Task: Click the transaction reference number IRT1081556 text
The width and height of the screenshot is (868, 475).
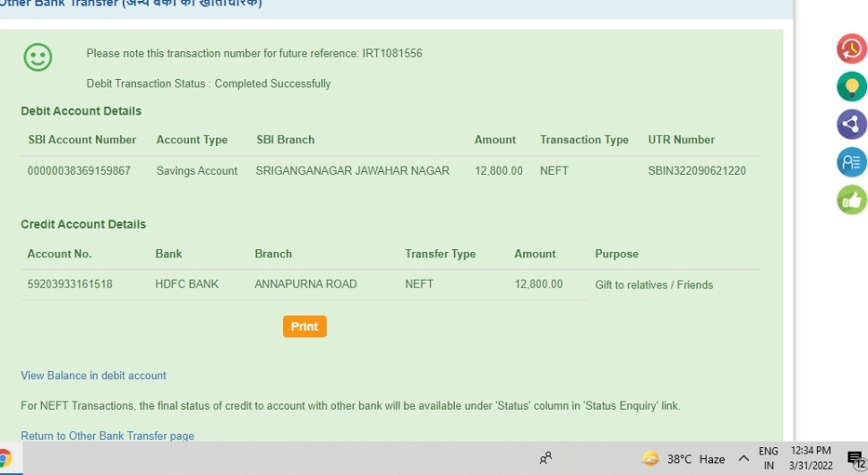Action: pyautogui.click(x=391, y=54)
